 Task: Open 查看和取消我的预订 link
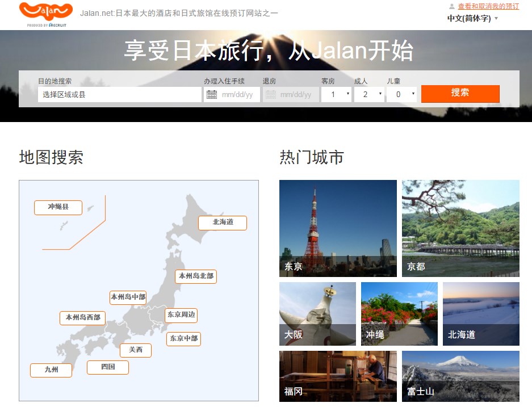pyautogui.click(x=488, y=6)
